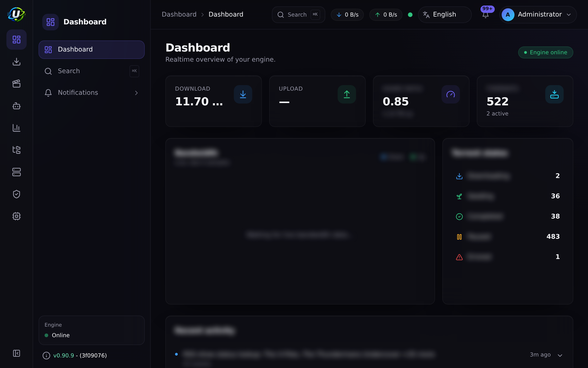This screenshot has width=588, height=368.
Task: Click the ⌘K shortcut badge in sidebar Search
Action: pos(134,71)
